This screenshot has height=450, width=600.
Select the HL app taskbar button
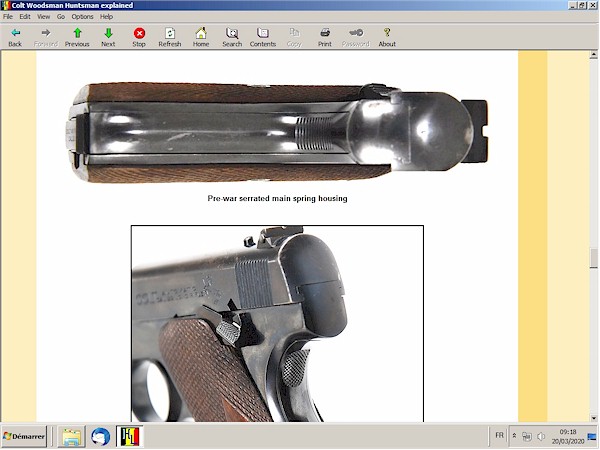[130, 437]
